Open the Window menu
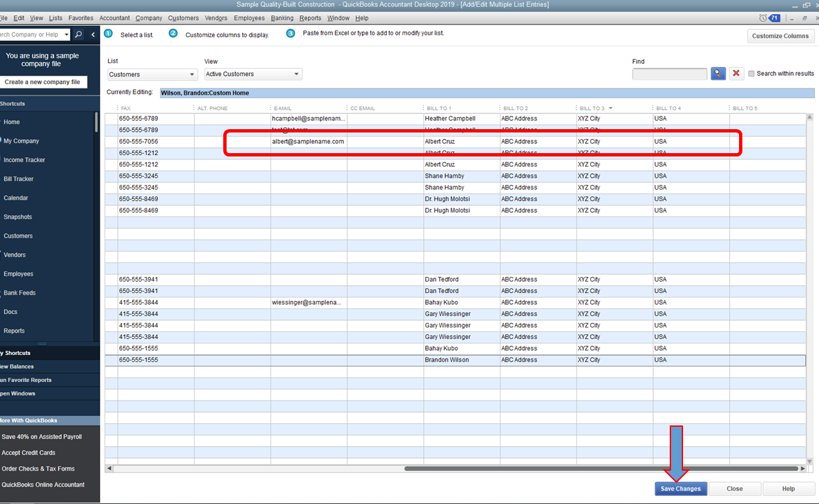819x504 pixels. (339, 18)
